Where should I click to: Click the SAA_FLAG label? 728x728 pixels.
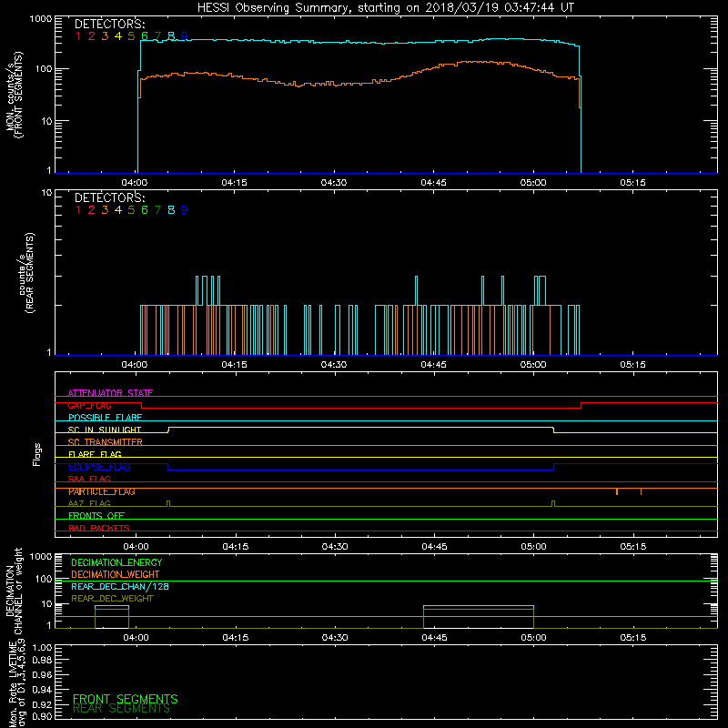89,479
